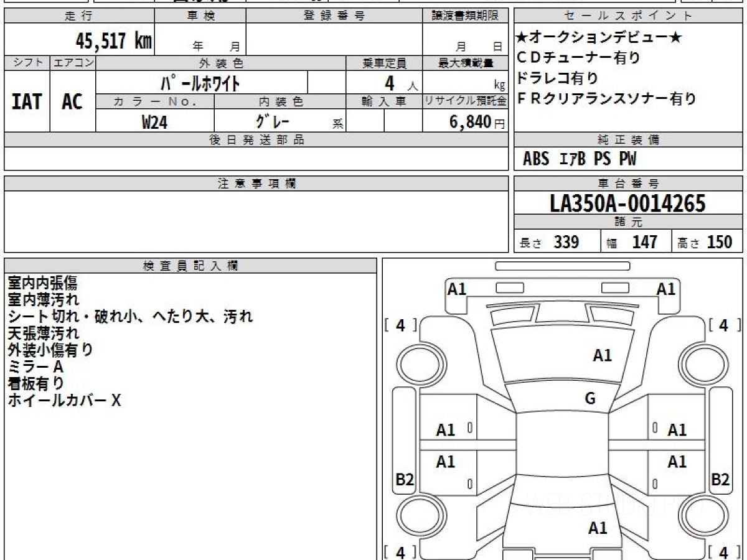The image size is (747, 560).
Task: Select the height value 150
Action: [720, 242]
